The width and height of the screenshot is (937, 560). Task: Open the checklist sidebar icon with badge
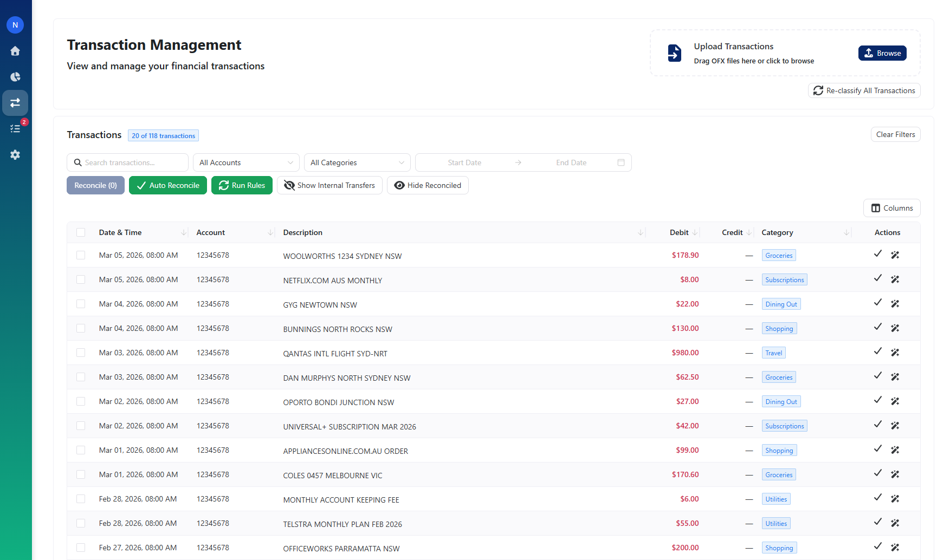tap(15, 128)
